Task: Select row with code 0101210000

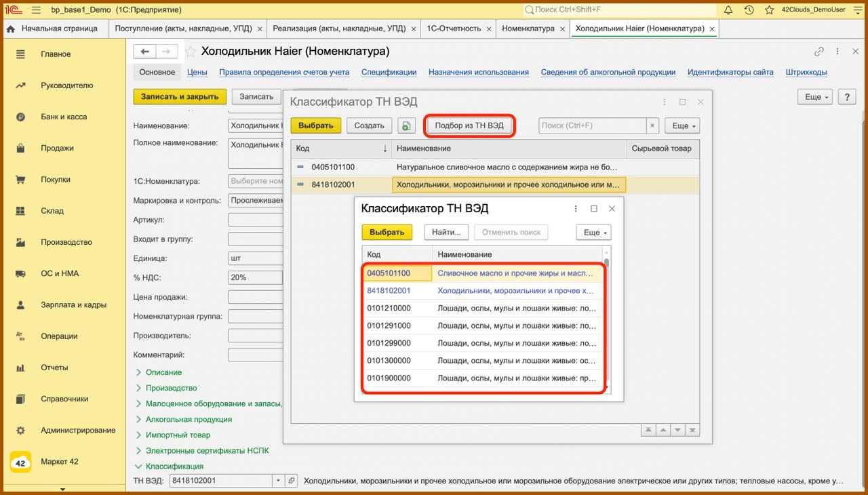Action: (483, 309)
